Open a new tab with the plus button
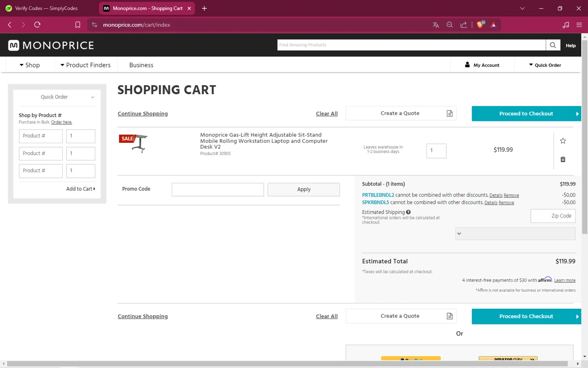 pos(204,8)
